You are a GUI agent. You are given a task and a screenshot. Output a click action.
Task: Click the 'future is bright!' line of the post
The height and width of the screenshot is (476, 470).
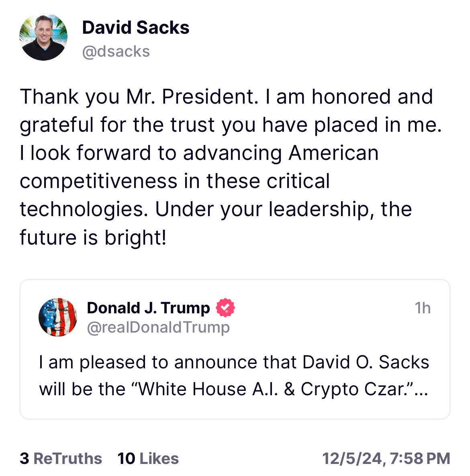tap(93, 236)
